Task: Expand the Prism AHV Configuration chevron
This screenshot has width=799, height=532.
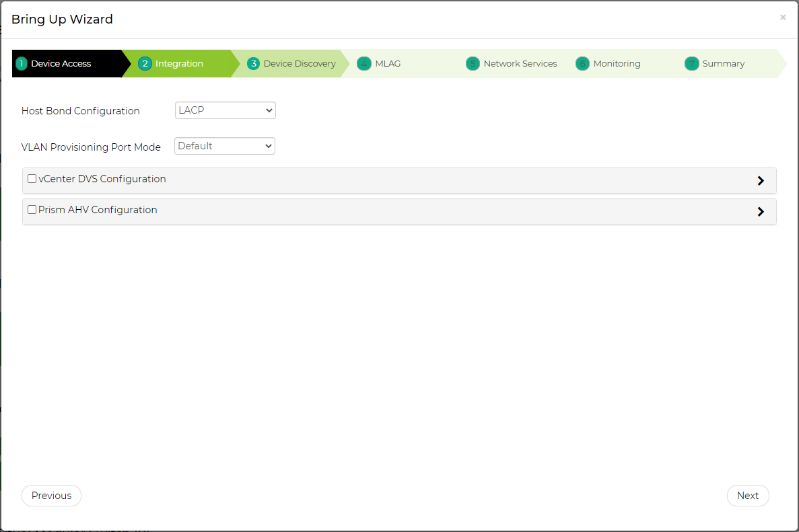Action: [761, 212]
